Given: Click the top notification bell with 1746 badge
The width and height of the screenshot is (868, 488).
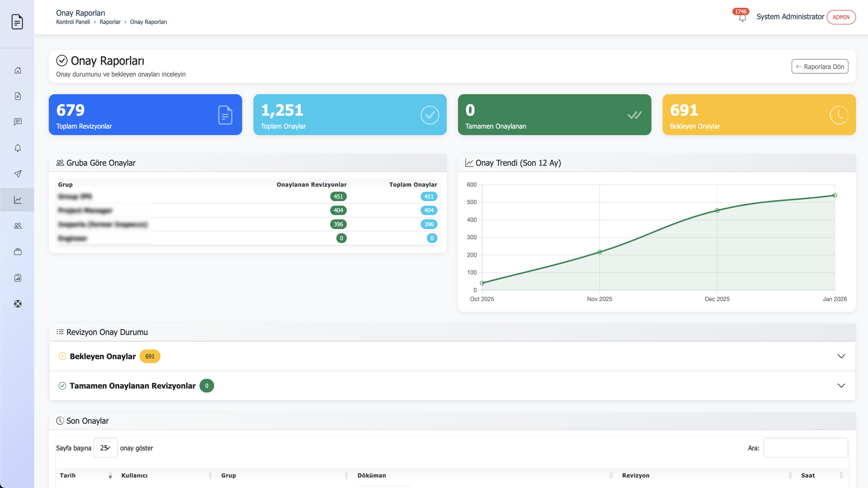Looking at the screenshot, I should 742,18.
